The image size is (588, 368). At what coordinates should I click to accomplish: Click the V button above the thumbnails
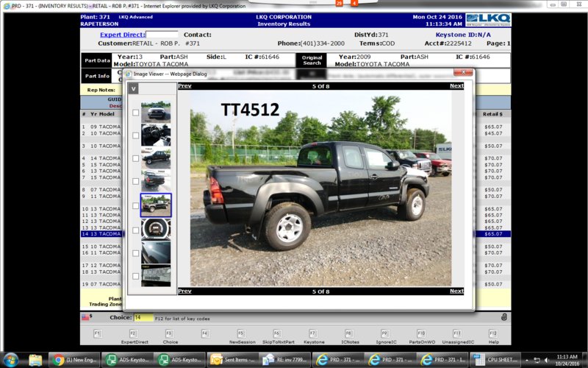point(133,88)
